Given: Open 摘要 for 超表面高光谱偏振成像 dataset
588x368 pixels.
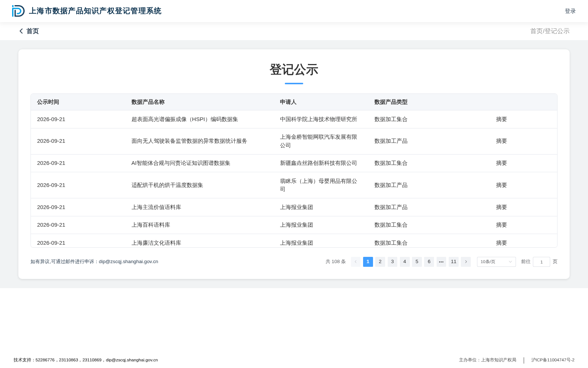Looking at the screenshot, I should (x=502, y=119).
